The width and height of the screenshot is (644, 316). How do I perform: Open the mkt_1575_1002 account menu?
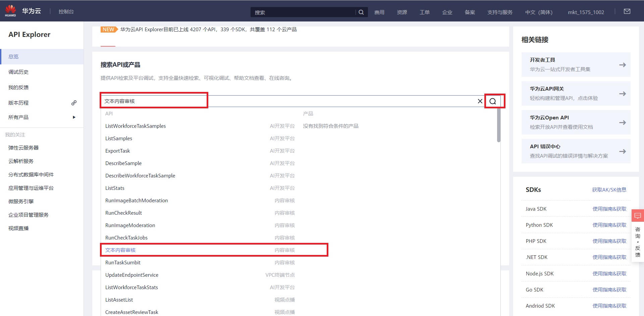pos(586,12)
